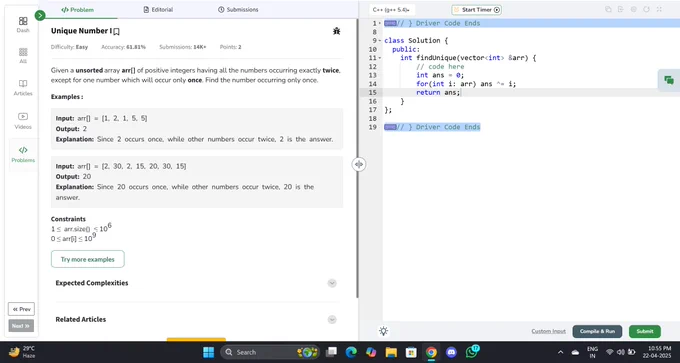
Task: Select Problems in the sidebar
Action: 23,154
